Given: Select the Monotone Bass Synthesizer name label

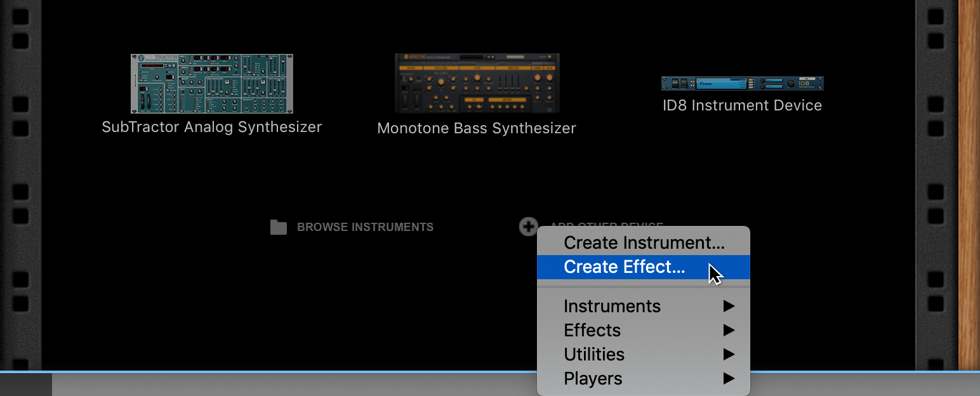Looking at the screenshot, I should click(477, 128).
